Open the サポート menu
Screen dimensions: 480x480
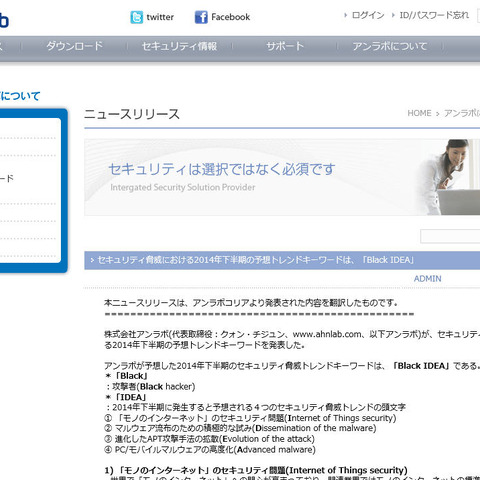[x=285, y=46]
